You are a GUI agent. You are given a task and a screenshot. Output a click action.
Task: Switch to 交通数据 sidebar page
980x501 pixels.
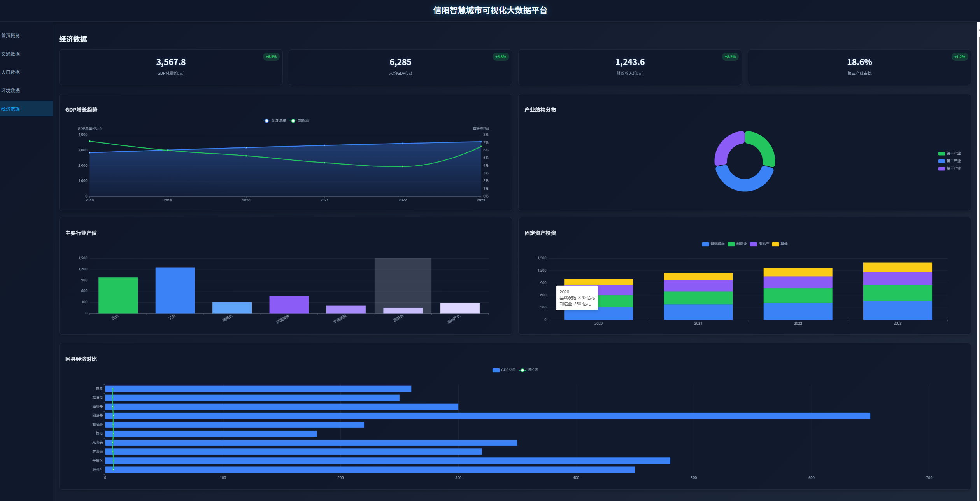coord(11,54)
